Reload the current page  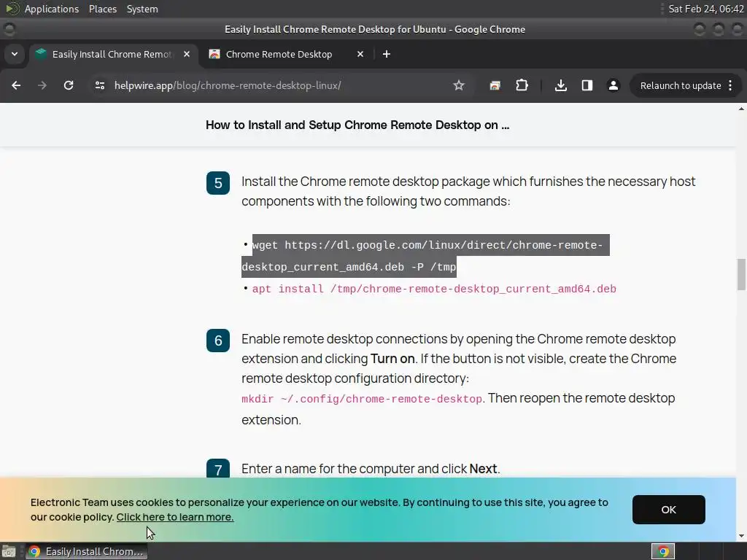(69, 85)
